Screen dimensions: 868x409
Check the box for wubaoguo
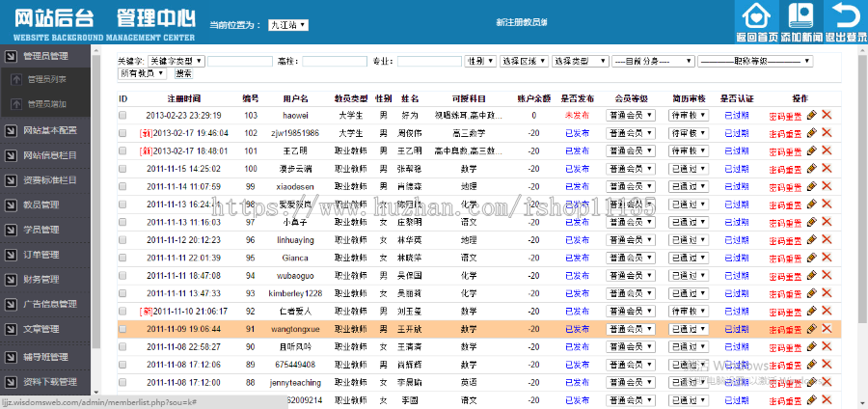(122, 275)
